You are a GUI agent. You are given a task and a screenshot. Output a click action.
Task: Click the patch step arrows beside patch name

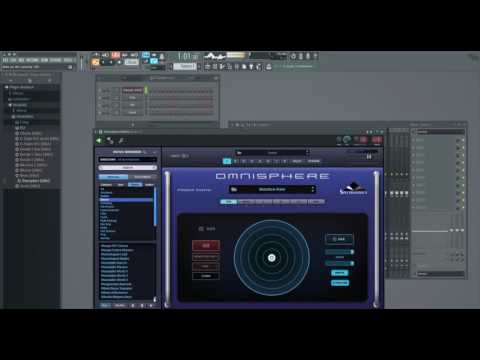pos(313,189)
